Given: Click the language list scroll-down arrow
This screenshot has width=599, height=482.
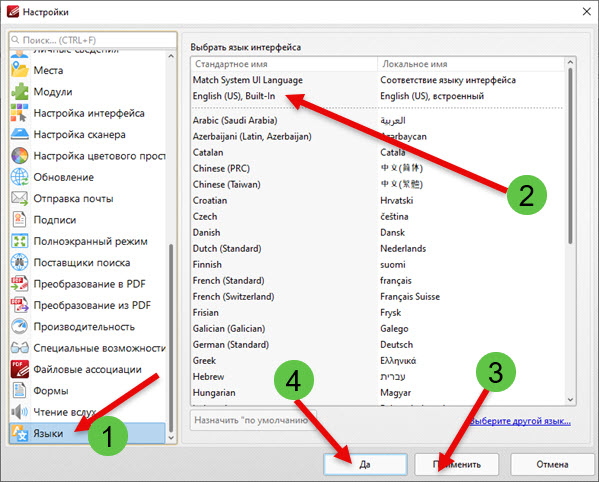Looking at the screenshot, I should coord(570,400).
